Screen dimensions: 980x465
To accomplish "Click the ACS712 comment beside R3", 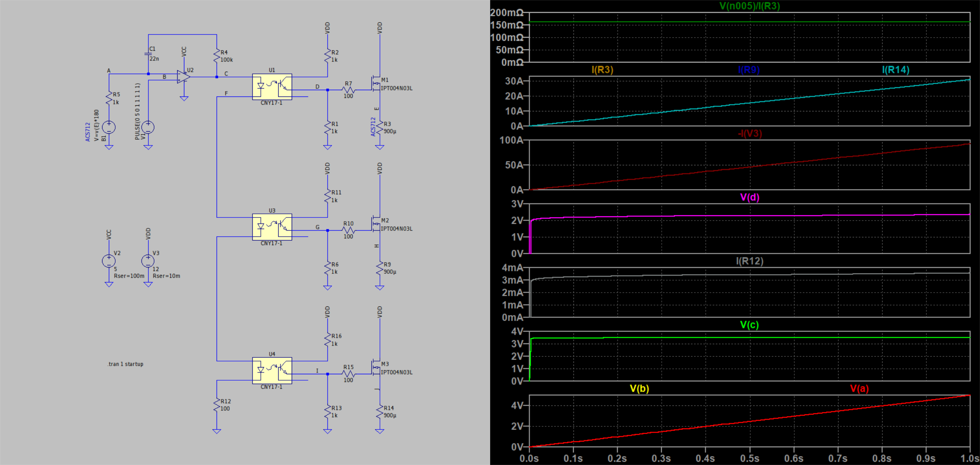I will coord(373,126).
